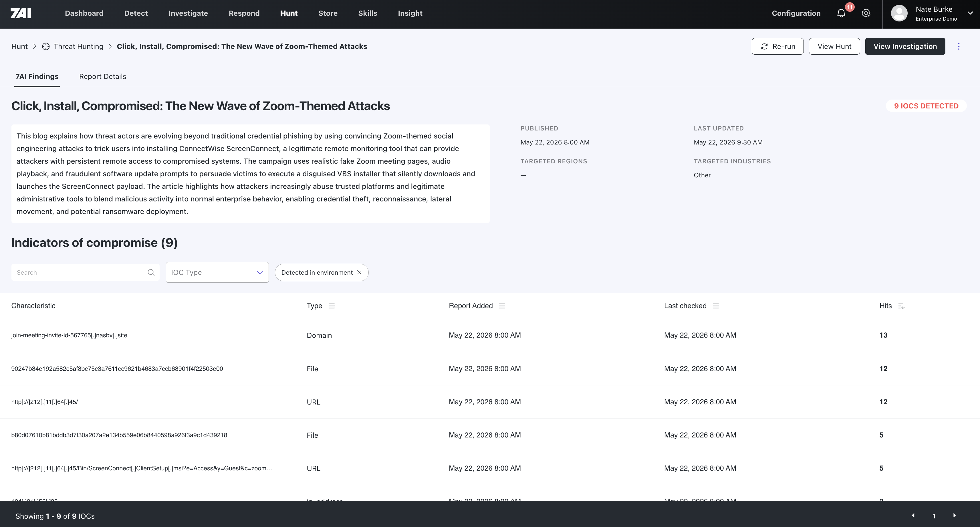The height and width of the screenshot is (527, 980).
Task: Click the Domain type cell
Action: coord(319,335)
